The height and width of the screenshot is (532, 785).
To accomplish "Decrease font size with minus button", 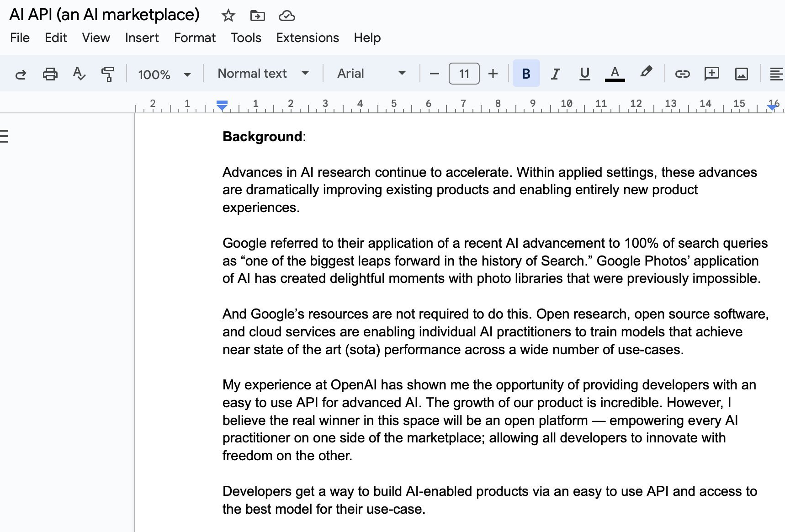I will point(435,74).
